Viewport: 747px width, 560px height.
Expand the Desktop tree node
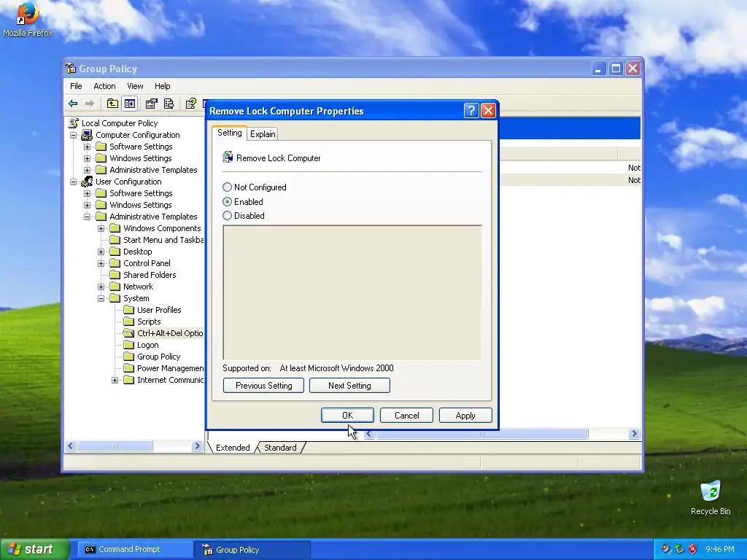click(101, 252)
